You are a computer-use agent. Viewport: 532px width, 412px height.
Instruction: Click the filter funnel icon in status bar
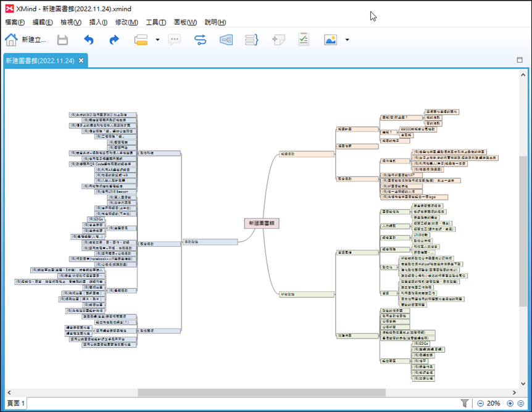pos(465,403)
